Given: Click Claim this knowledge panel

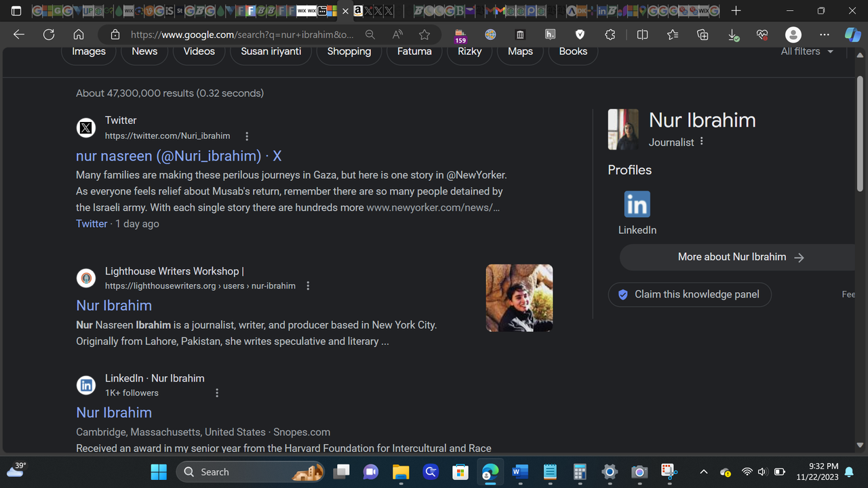Looking at the screenshot, I should tap(690, 295).
